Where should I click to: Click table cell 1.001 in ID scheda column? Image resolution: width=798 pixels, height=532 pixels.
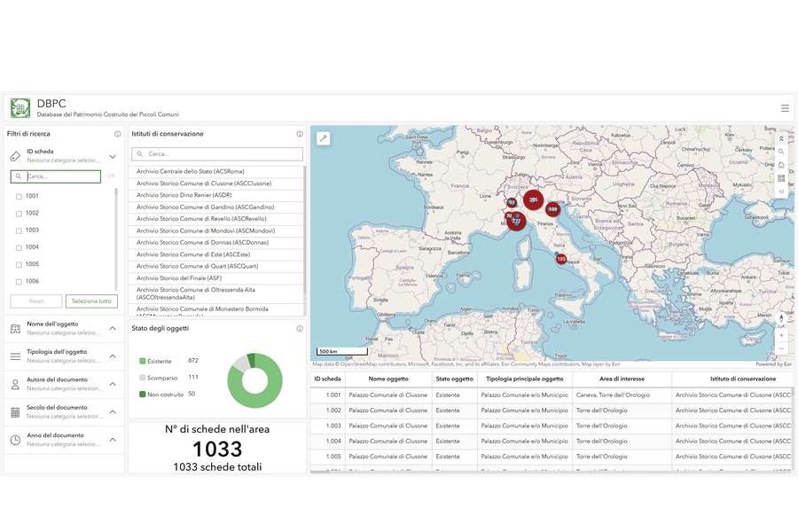[328, 395]
